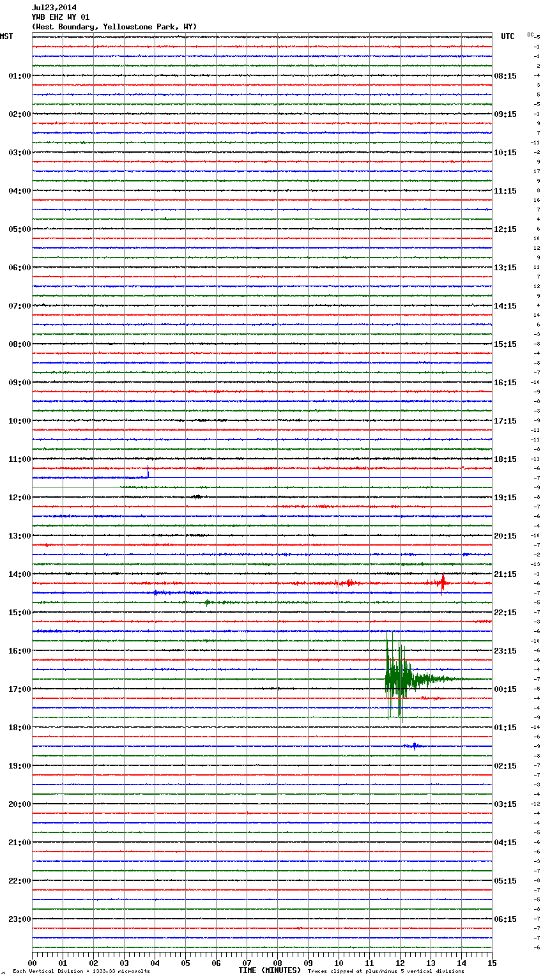543x980 pixels.
Task: Click the 01:15 UTC time label
Action: [505, 728]
